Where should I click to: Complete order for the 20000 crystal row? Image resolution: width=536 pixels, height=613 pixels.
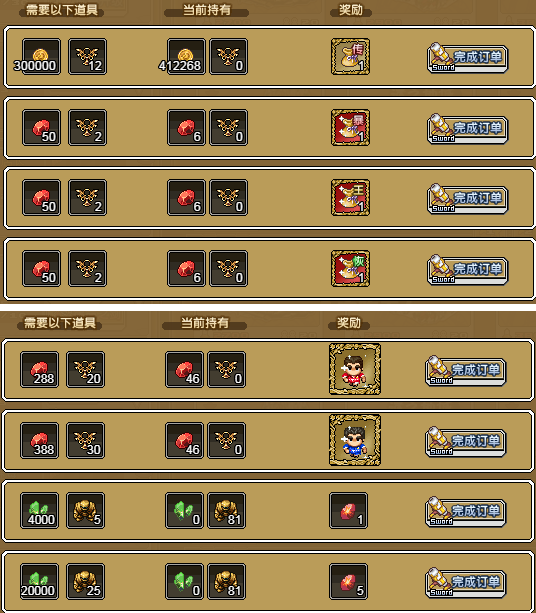tap(465, 583)
